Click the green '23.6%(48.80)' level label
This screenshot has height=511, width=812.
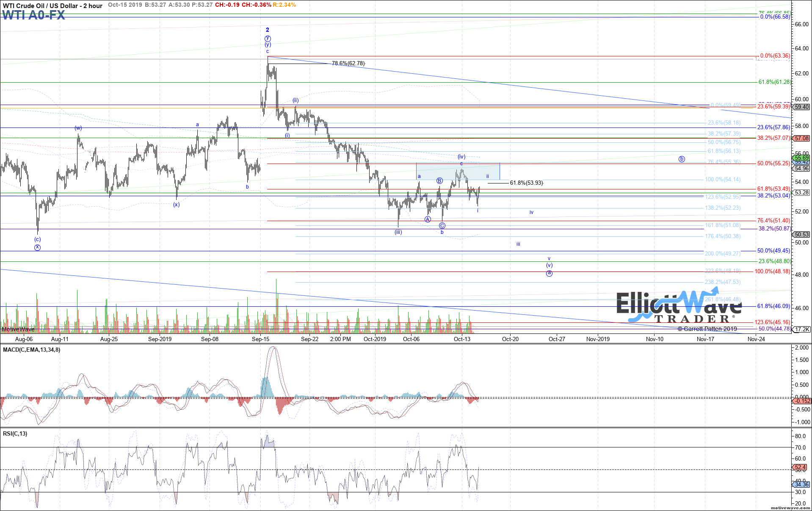click(x=774, y=261)
